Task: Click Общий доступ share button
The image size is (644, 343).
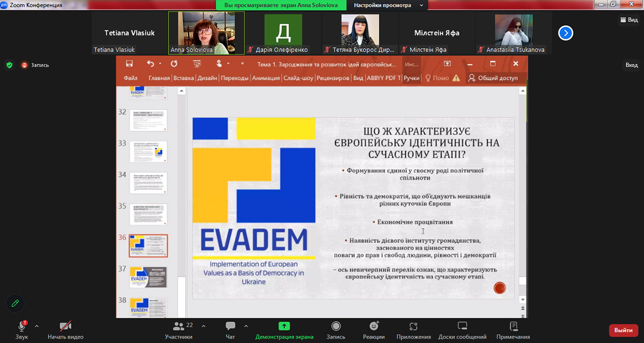Action: pyautogui.click(x=493, y=78)
